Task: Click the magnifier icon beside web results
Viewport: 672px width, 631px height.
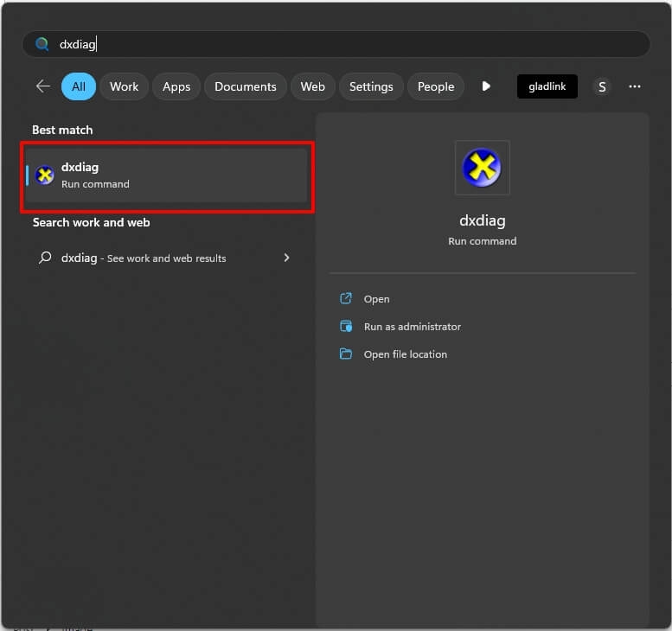Action: (x=45, y=258)
